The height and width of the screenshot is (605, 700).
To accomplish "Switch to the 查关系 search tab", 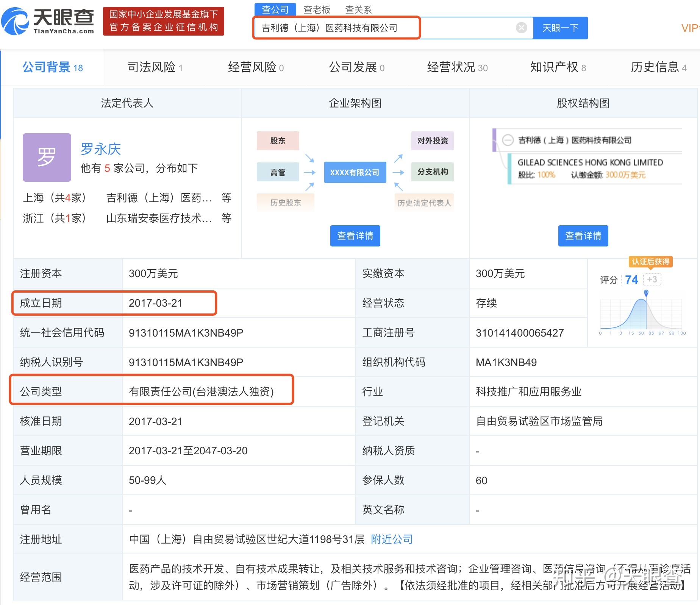I will pyautogui.click(x=359, y=9).
